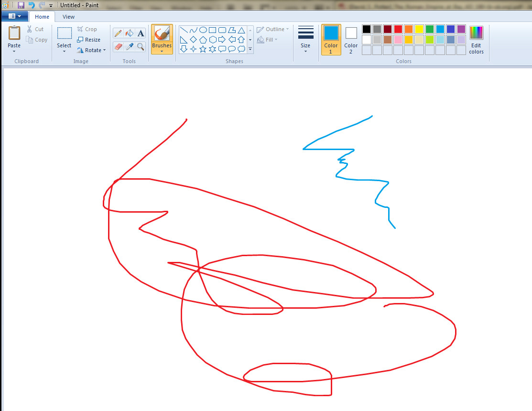Select the Rectangle shape
This screenshot has height=411, width=532.
point(212,29)
